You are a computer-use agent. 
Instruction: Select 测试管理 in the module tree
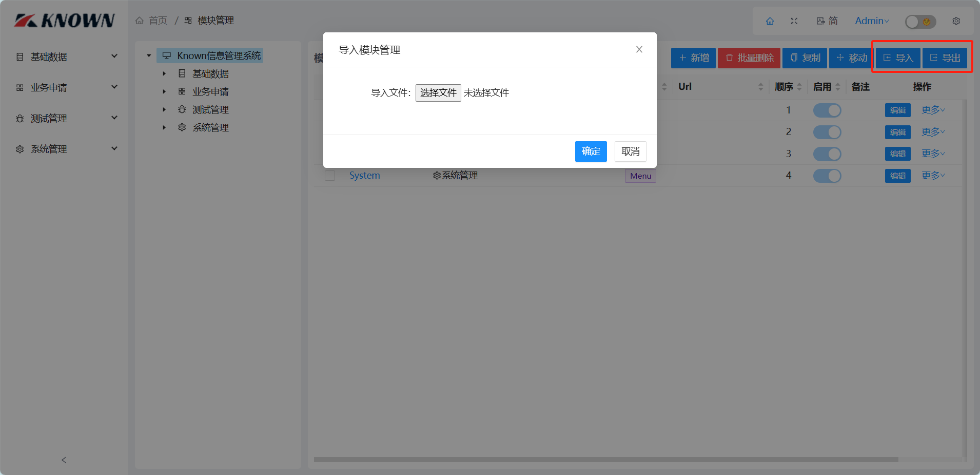tap(210, 110)
